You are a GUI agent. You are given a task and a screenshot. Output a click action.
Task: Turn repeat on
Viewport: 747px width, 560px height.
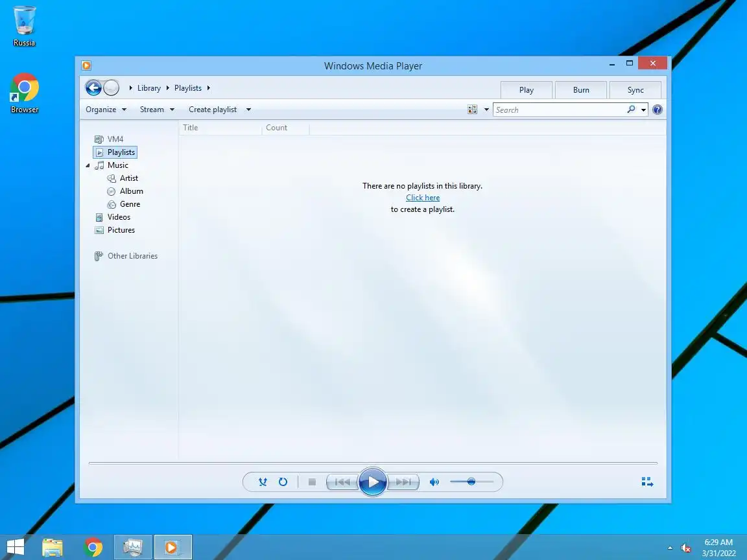tap(283, 482)
